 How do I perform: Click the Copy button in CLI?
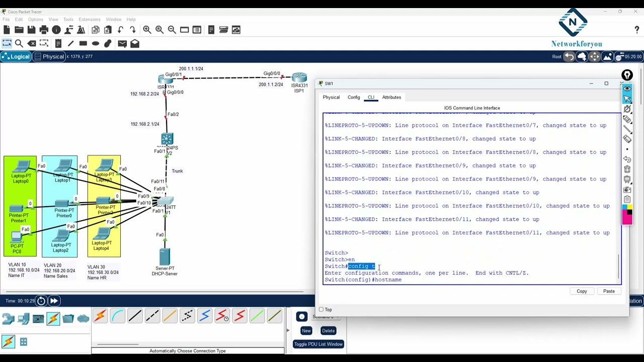coord(582,291)
